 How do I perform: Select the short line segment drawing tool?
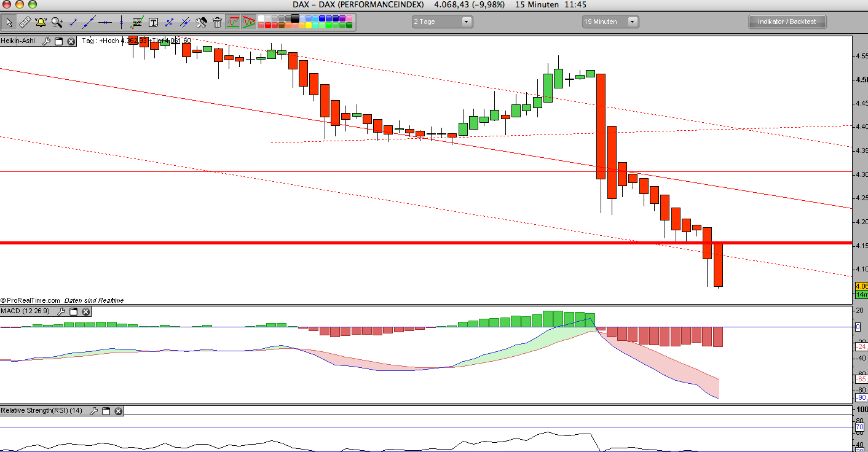pyautogui.click(x=73, y=23)
